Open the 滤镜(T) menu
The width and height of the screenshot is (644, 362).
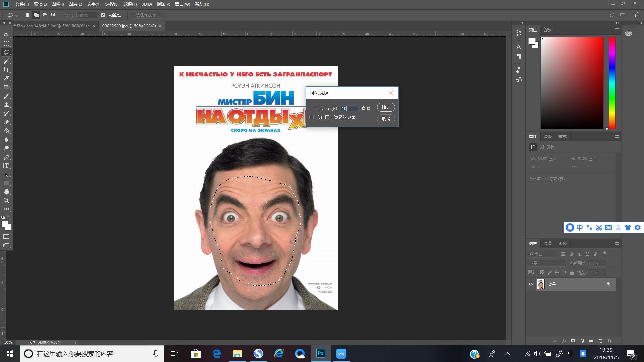130,4
